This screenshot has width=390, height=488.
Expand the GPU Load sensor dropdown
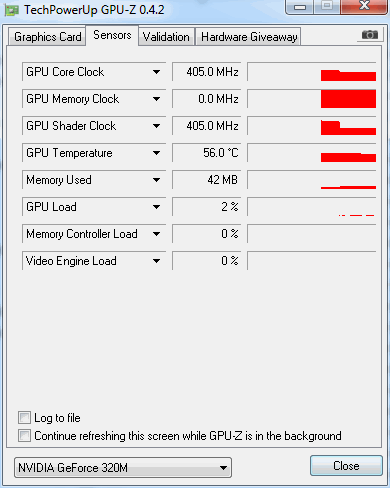[156, 207]
